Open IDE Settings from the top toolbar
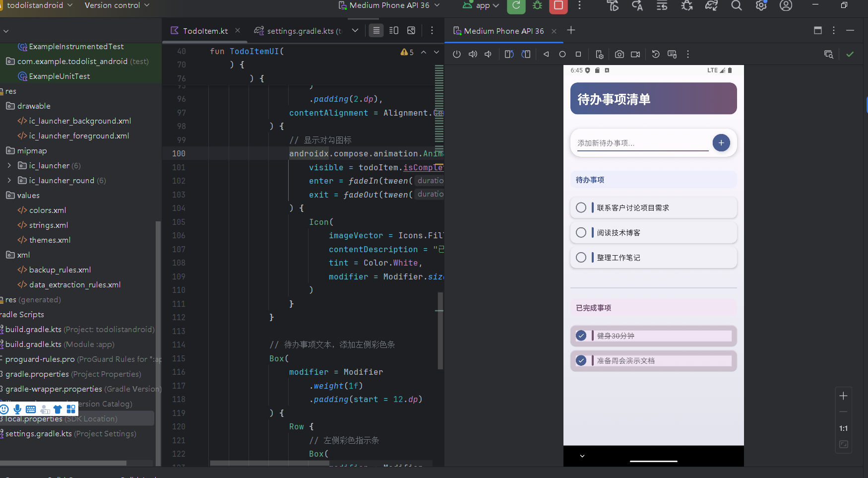Screen dimensions: 868x478 click(761, 6)
